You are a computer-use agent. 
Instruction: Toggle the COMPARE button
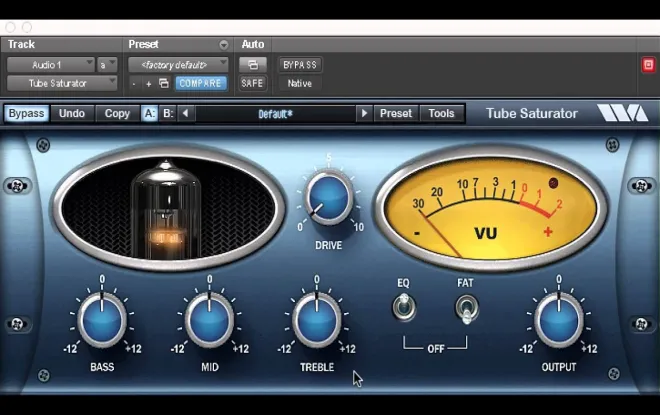(x=201, y=83)
